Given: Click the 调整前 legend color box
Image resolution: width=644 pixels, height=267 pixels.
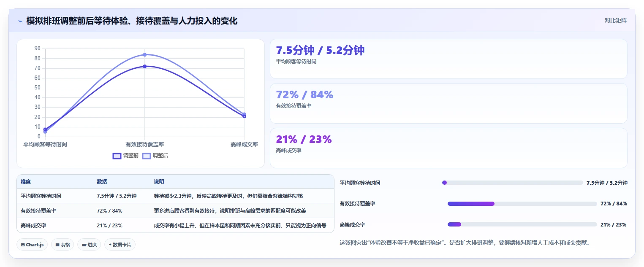Looking at the screenshot, I should pyautogui.click(x=117, y=156).
